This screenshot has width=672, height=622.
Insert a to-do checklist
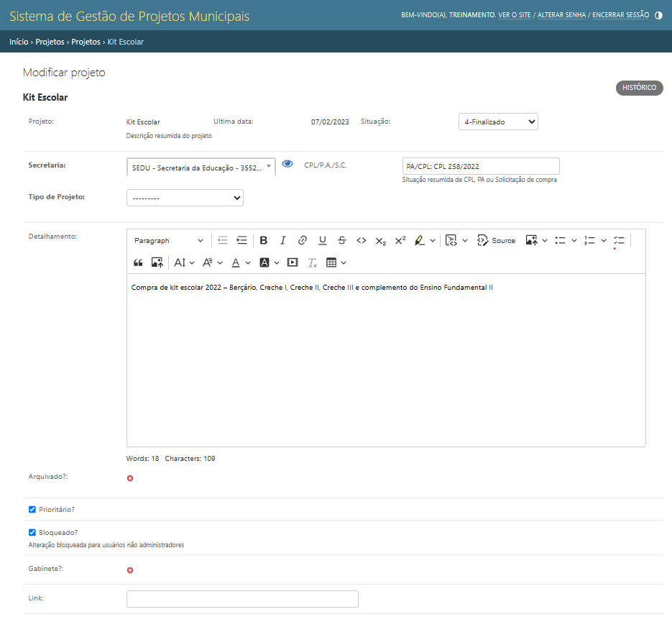(x=619, y=240)
